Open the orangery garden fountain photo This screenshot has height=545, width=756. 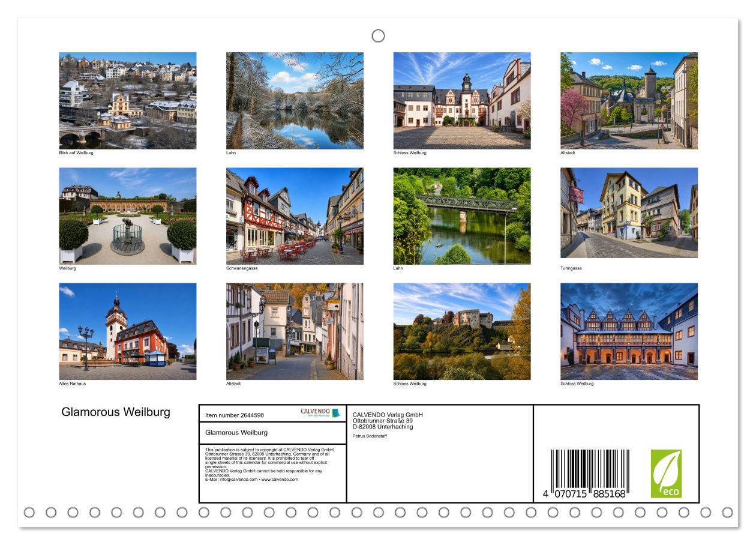click(x=128, y=216)
